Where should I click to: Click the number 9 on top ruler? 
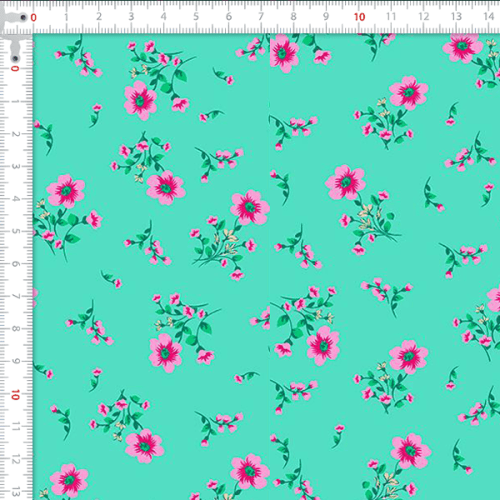326,16
